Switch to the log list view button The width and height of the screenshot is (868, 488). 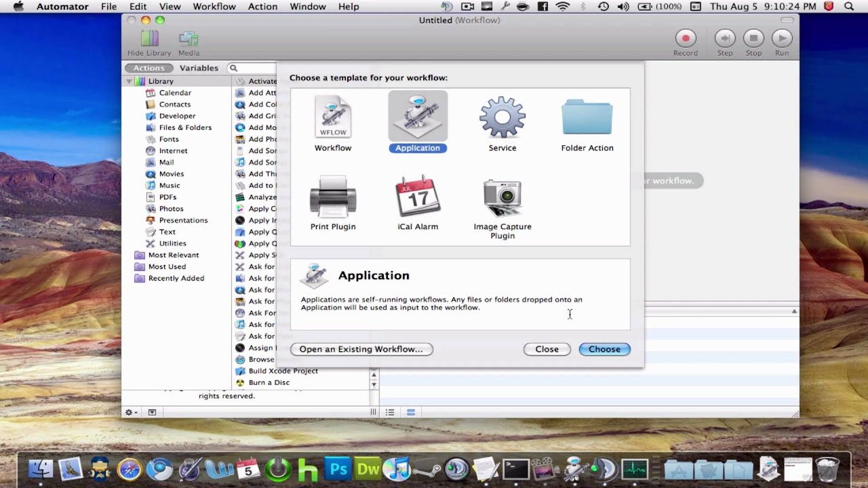click(x=390, y=412)
